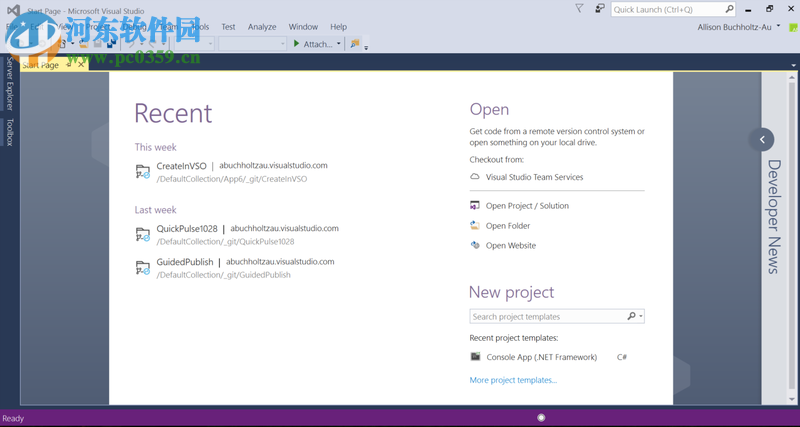Click the Developer News vertical label
This screenshot has height=427, width=800.
click(774, 217)
